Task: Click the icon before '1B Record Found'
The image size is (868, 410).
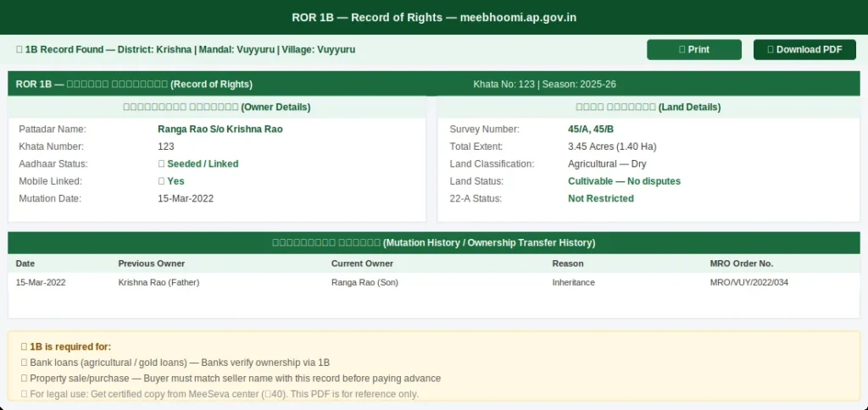Action: pyautogui.click(x=19, y=50)
